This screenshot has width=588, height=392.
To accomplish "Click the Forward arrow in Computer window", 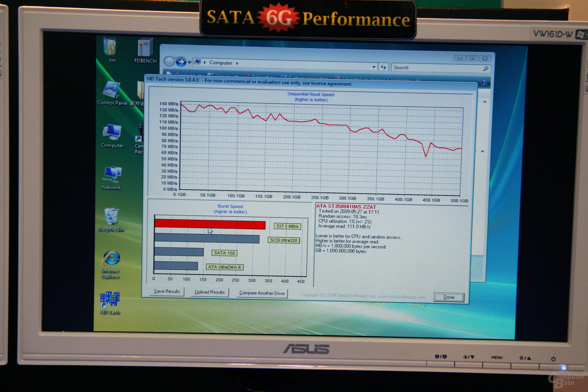I will pos(181,62).
